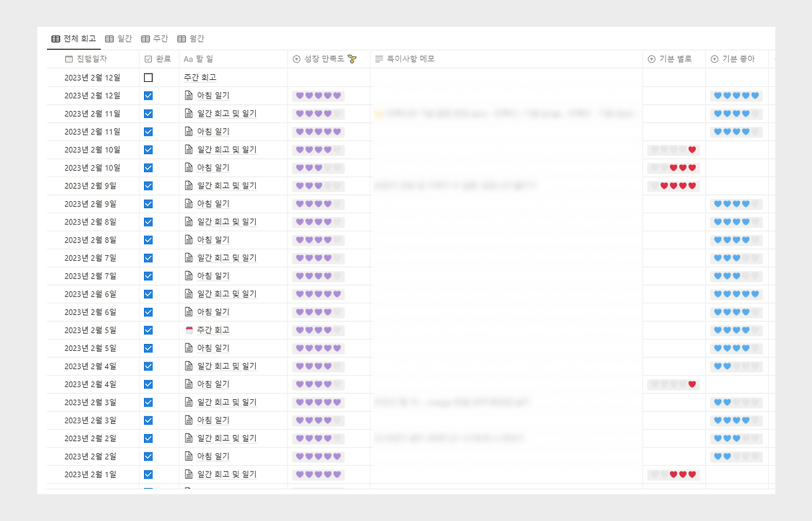Toggle 완료 checkbox on 2월 8일 아침 일기
The height and width of the screenshot is (521, 812).
pyautogui.click(x=148, y=240)
